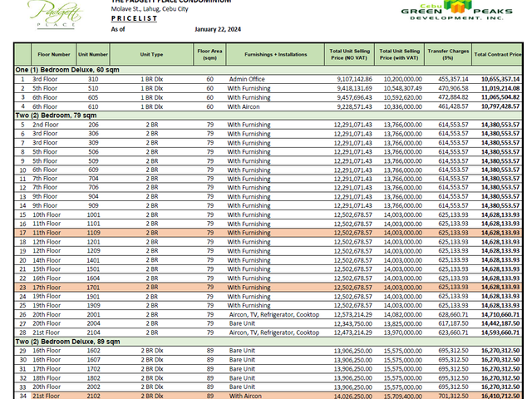Select the Furnishings + Installations header

[275, 54]
